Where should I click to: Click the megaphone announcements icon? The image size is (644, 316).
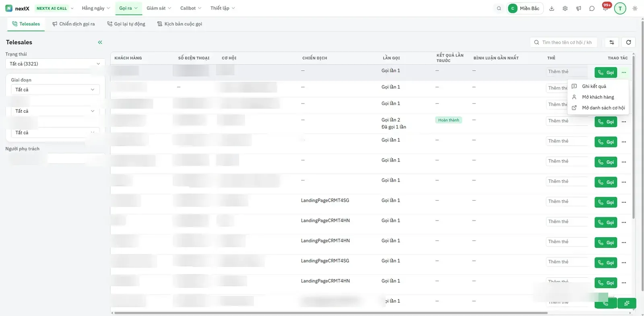point(578,8)
